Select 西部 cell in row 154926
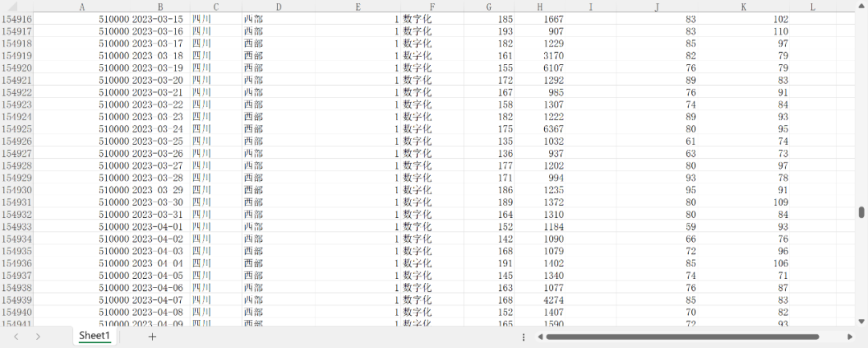868x348 pixels. coord(278,141)
